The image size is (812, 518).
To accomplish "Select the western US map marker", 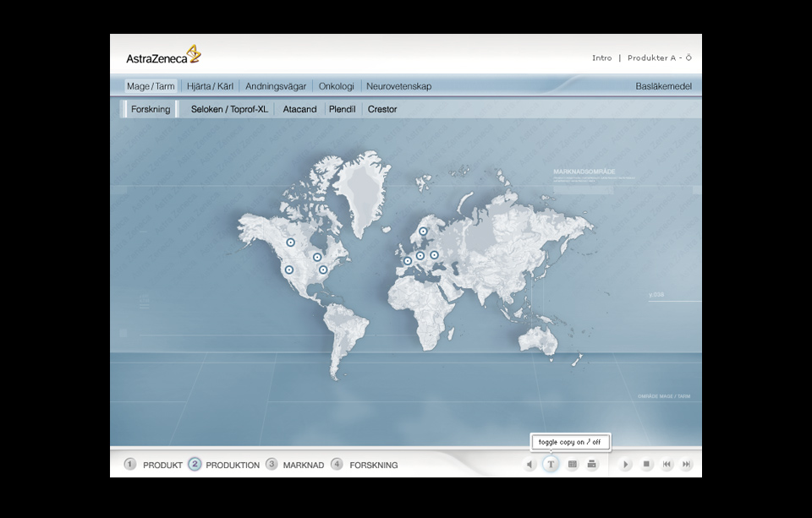I will coord(289,270).
